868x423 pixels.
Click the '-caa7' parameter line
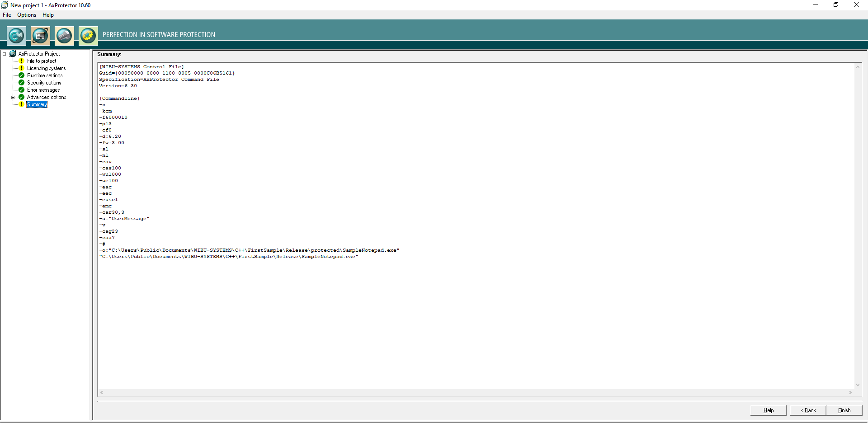107,238
